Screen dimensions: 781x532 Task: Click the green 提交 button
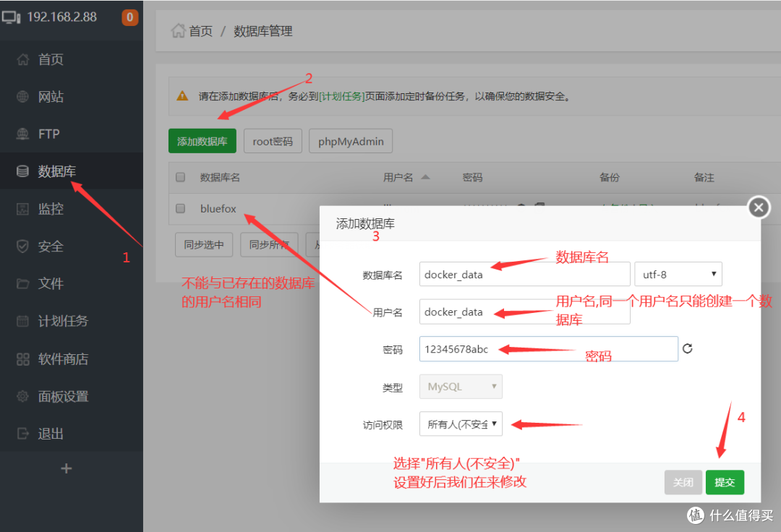click(725, 481)
